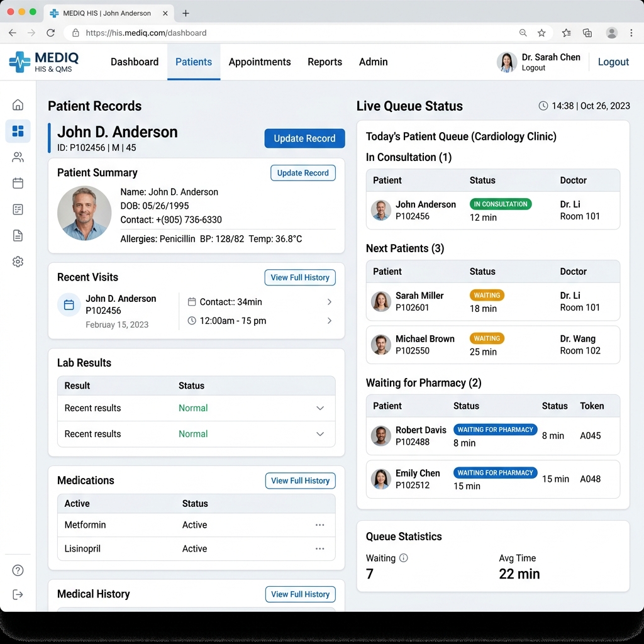This screenshot has height=644, width=644.
Task: Select Michael Brown's queue avatar
Action: coord(380,345)
